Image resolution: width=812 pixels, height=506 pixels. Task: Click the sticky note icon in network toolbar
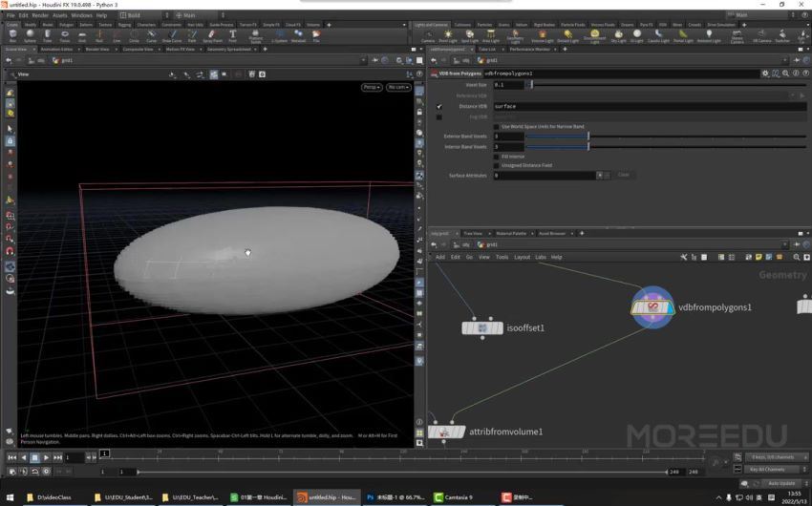759,257
